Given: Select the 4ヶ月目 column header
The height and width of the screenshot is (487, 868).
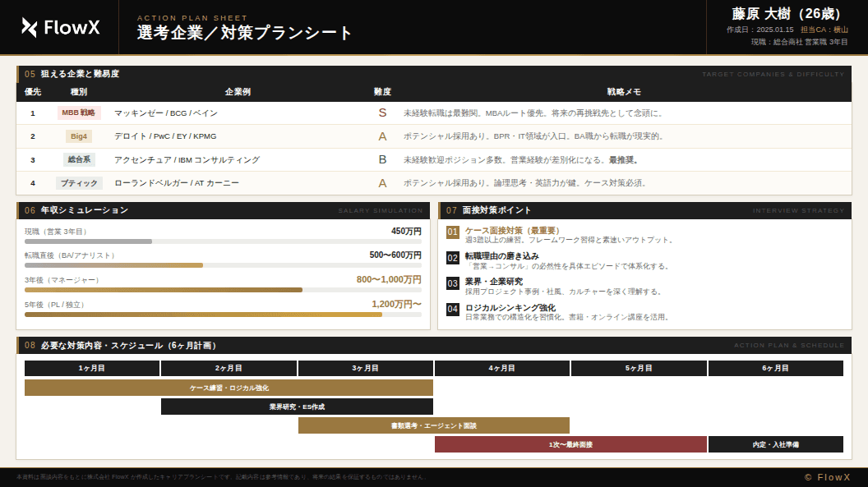Looking at the screenshot, I should point(501,369).
